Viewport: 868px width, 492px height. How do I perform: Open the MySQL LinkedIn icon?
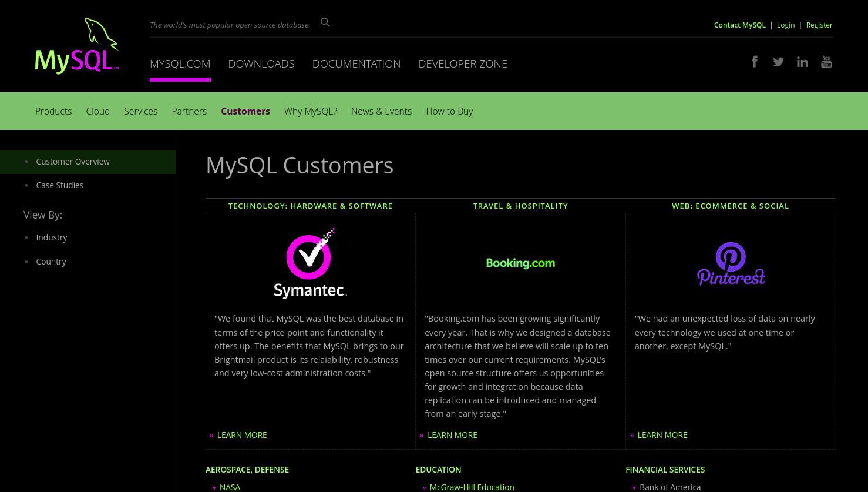coord(802,62)
